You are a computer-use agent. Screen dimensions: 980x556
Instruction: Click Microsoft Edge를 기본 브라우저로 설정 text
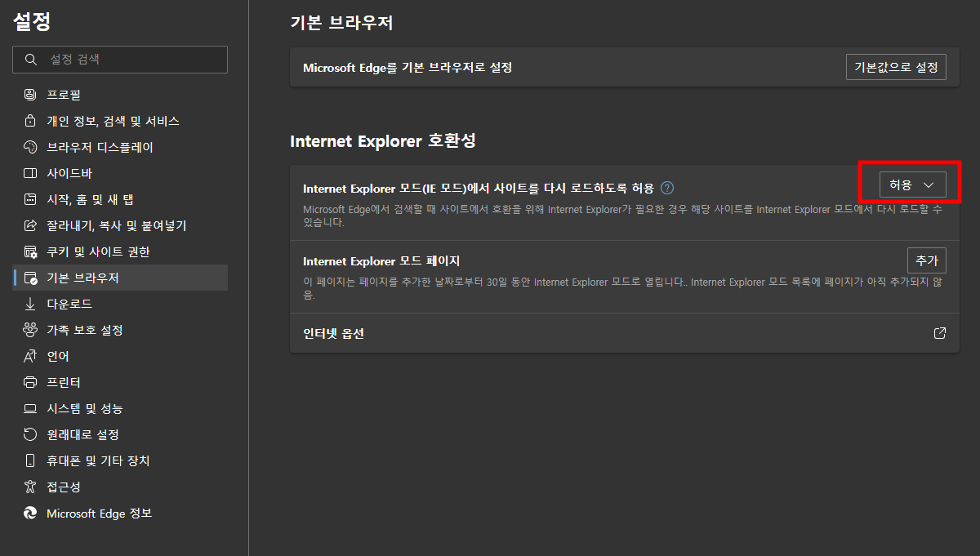click(x=408, y=68)
